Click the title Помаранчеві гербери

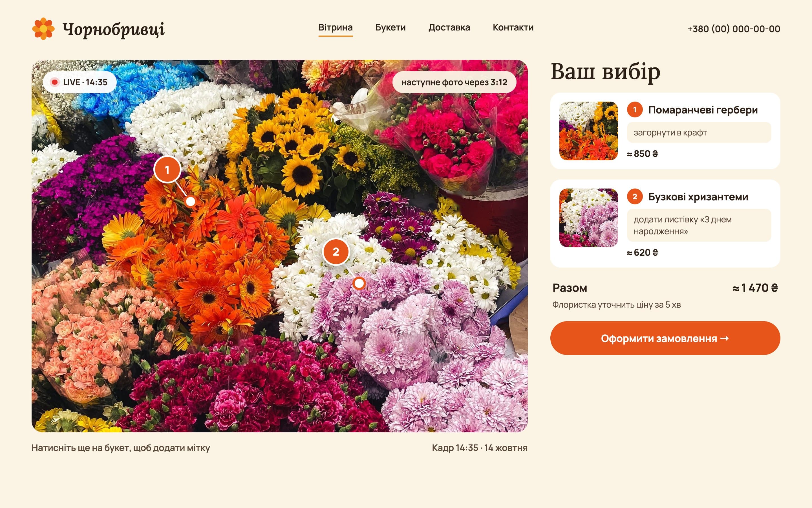coord(703,110)
